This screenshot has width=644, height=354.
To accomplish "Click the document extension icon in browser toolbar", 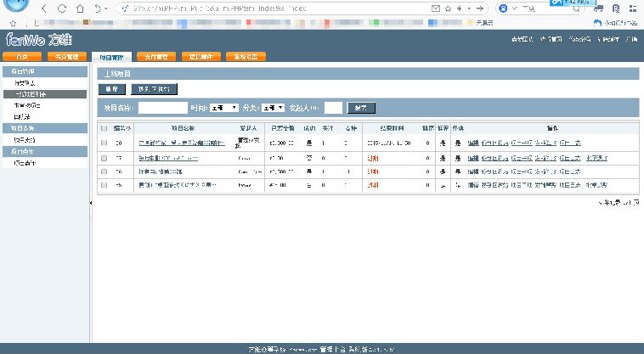I will click(616, 8).
